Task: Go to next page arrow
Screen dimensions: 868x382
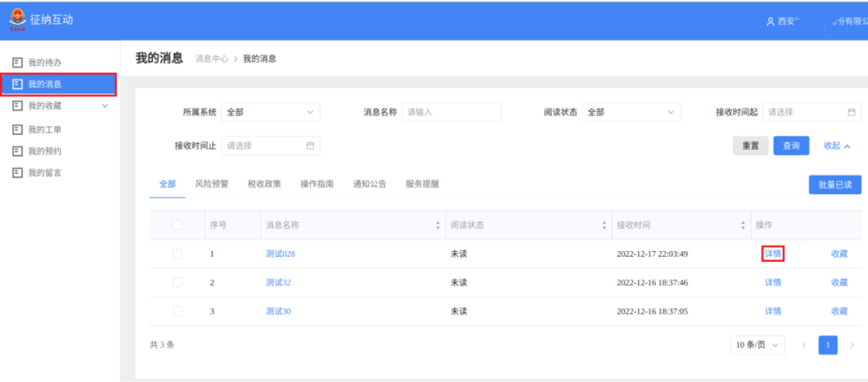Action: (x=852, y=345)
